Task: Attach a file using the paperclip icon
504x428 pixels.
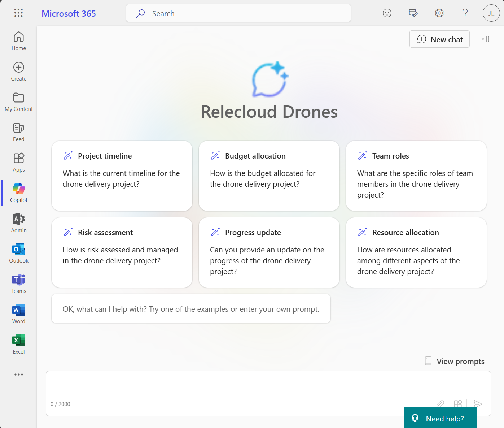Action: (x=441, y=404)
